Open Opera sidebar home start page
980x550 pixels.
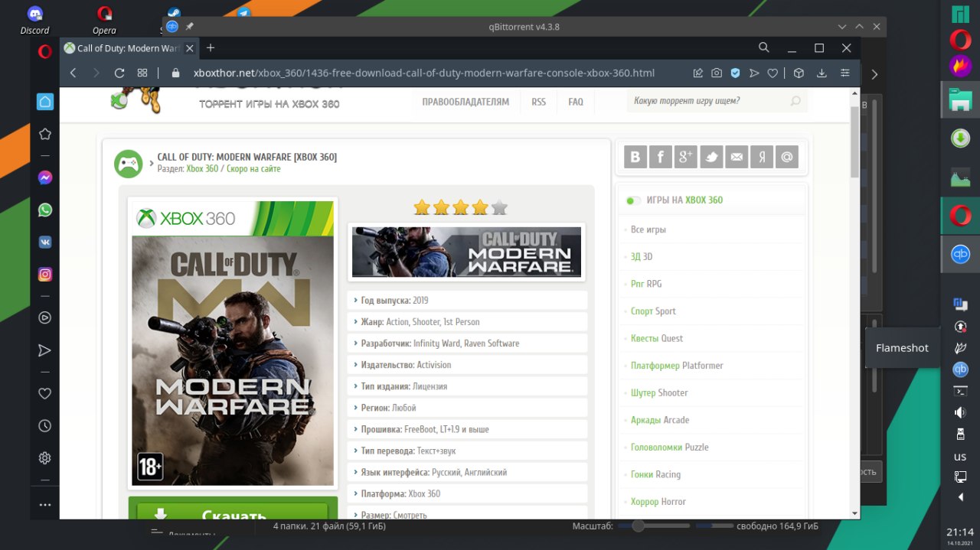45,102
